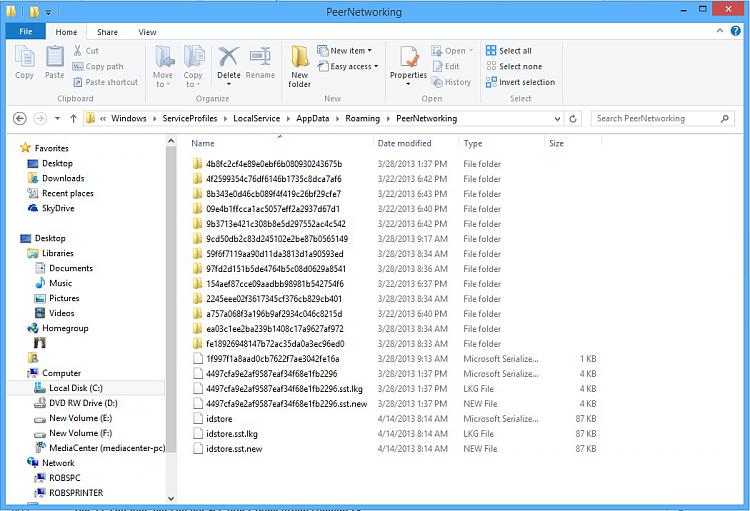The width and height of the screenshot is (750, 511).
Task: Switch to the Home tab
Action: click(x=66, y=32)
